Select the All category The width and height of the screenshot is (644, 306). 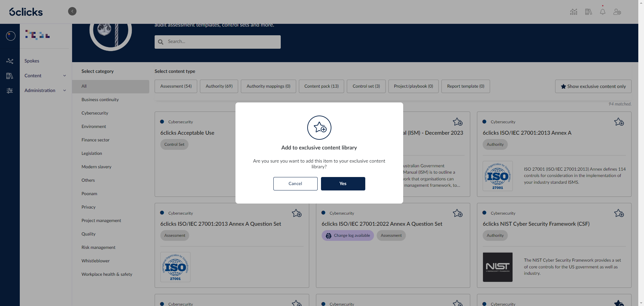click(111, 86)
